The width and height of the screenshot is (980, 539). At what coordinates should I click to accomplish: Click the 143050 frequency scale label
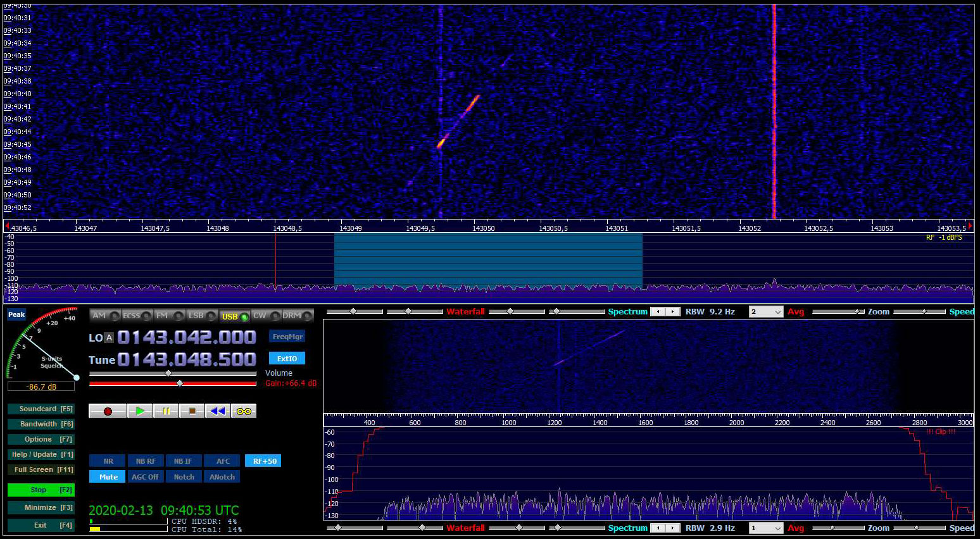click(x=484, y=228)
